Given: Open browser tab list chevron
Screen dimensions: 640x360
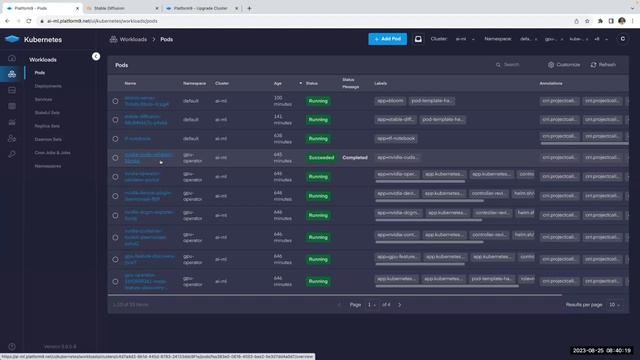Looking at the screenshot, I should [x=633, y=8].
